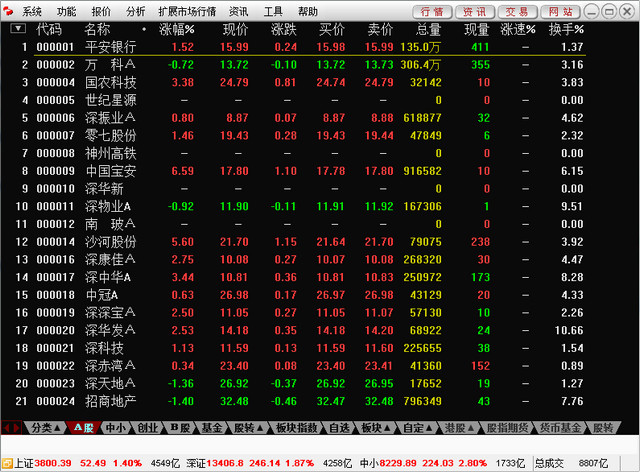
Task: Select stock row 零七股份
Action: point(299,136)
